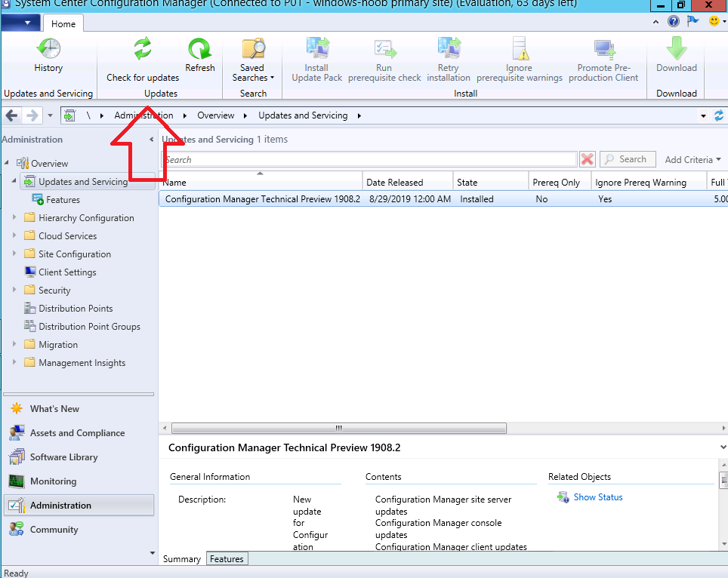Sort by the State column header
The width and height of the screenshot is (728, 578).
coord(491,183)
